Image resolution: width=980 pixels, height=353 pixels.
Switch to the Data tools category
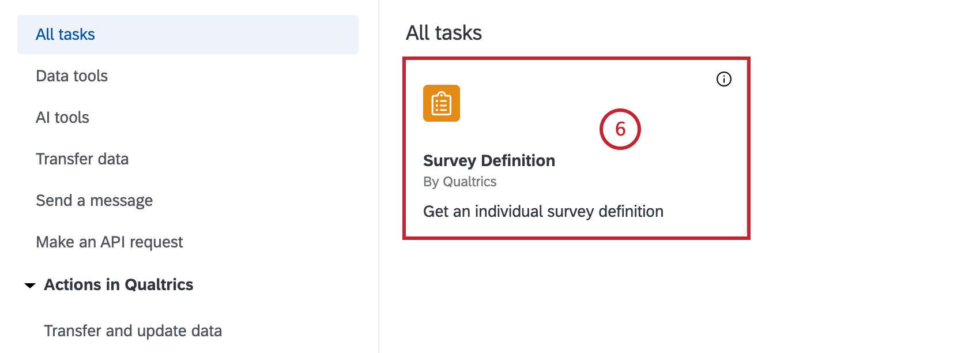71,76
